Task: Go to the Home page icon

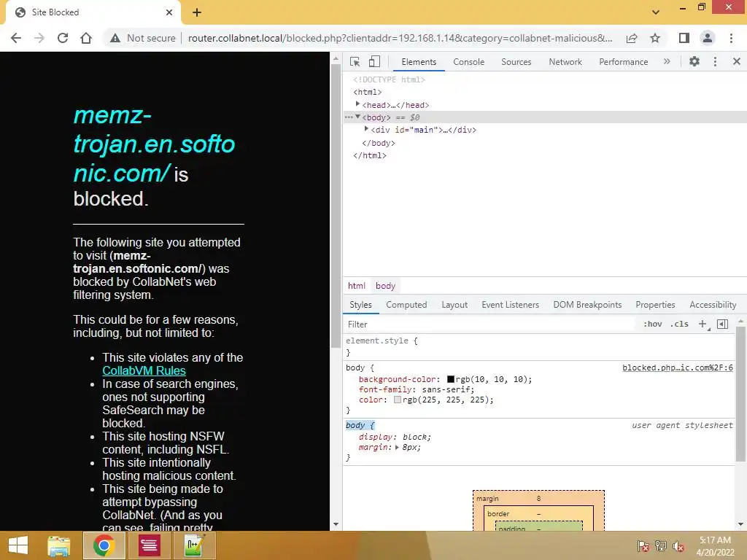Action: tap(86, 38)
